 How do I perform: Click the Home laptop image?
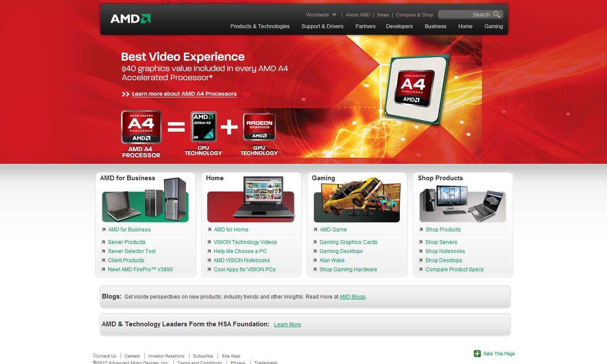pyautogui.click(x=251, y=199)
